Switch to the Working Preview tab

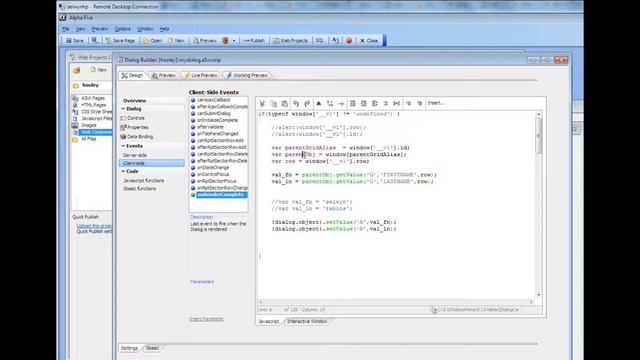(x=247, y=76)
